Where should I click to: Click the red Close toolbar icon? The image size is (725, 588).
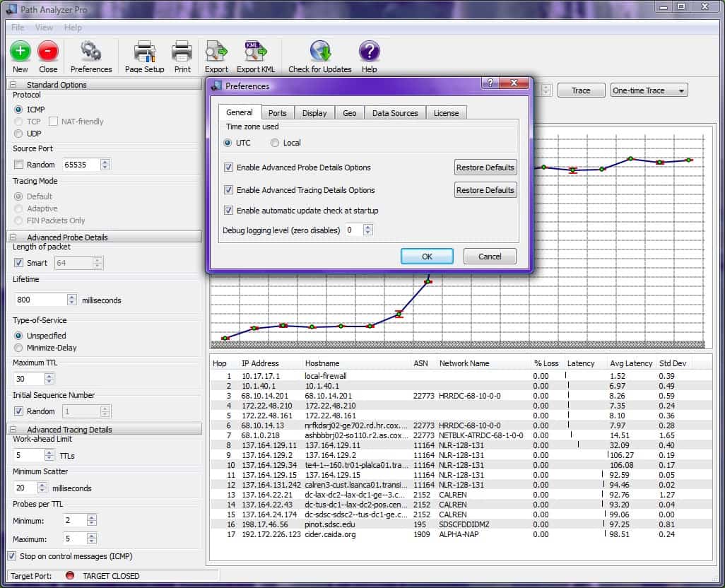pyautogui.click(x=48, y=51)
